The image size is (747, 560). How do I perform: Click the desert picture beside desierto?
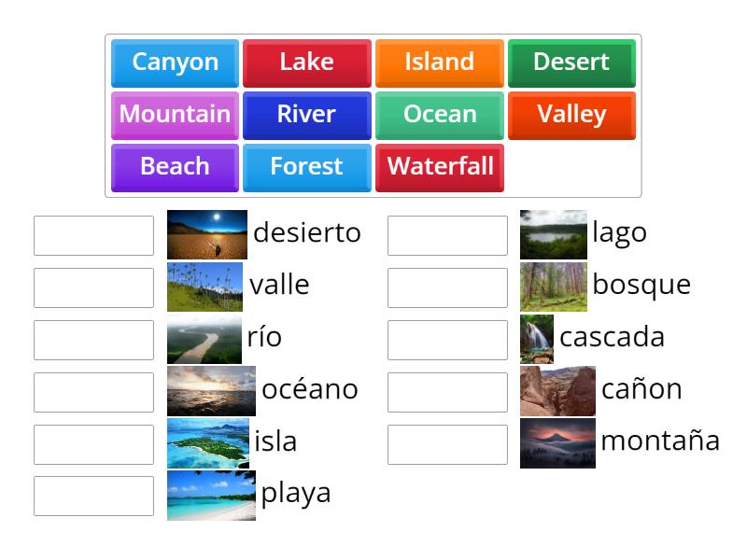click(206, 234)
